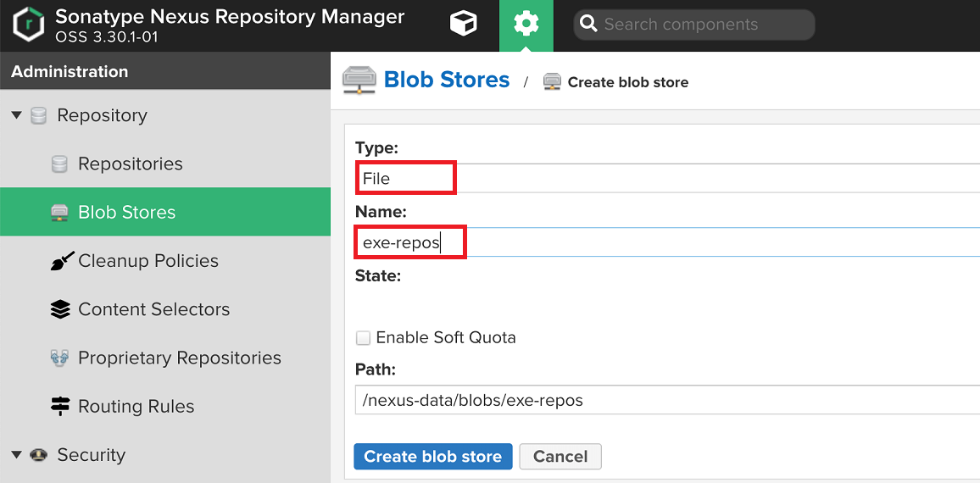Select Blob Stores in the sidebar
The width and height of the screenshot is (980, 483).
[x=165, y=212]
